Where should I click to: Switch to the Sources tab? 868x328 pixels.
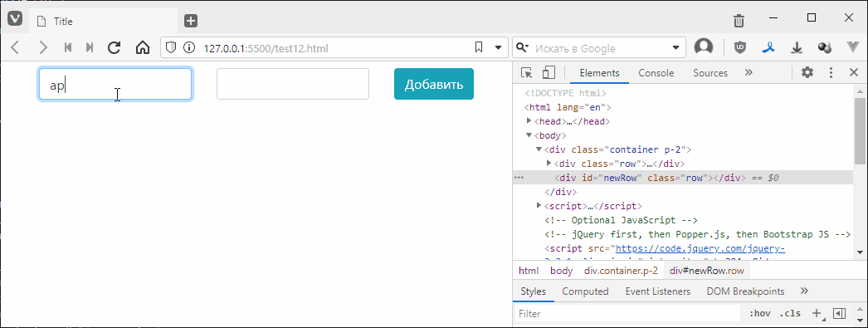[x=710, y=73]
